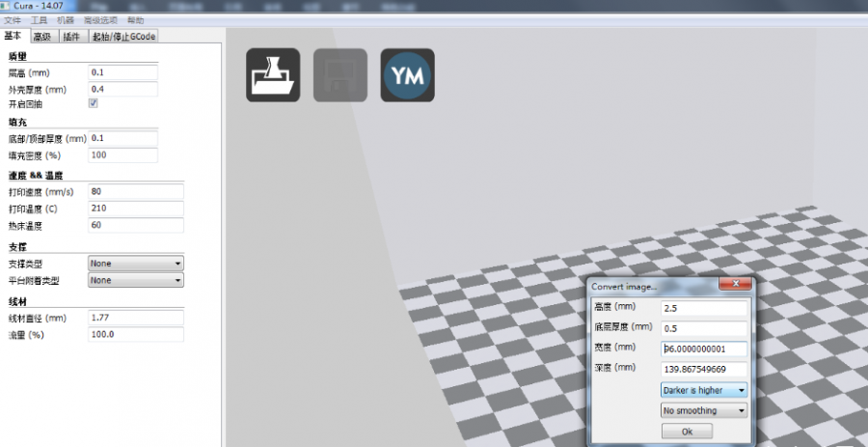This screenshot has width=868, height=447.
Task: Click the 质量 section heading
Action: click(x=17, y=57)
